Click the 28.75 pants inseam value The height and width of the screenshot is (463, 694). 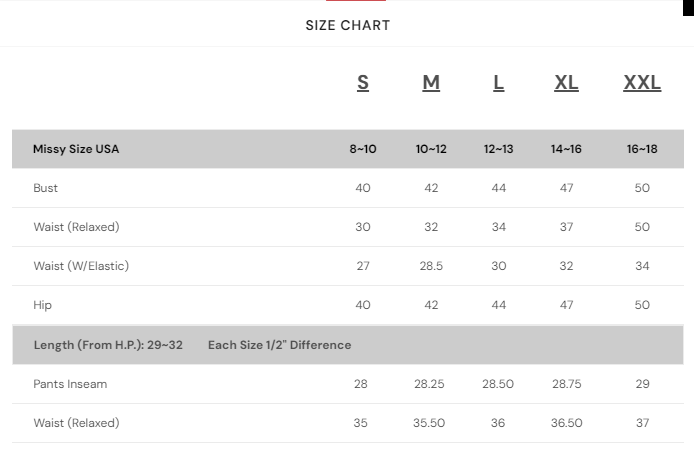566,384
